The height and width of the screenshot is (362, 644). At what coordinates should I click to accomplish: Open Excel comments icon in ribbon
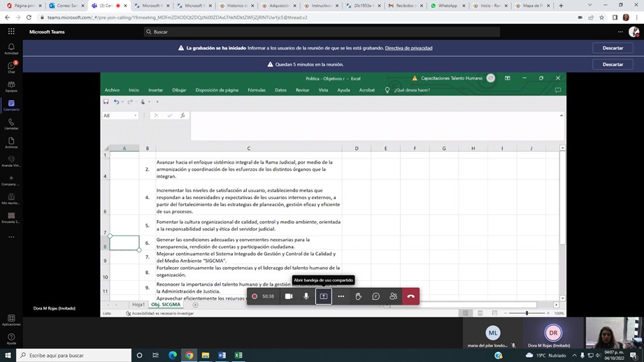pos(558,90)
